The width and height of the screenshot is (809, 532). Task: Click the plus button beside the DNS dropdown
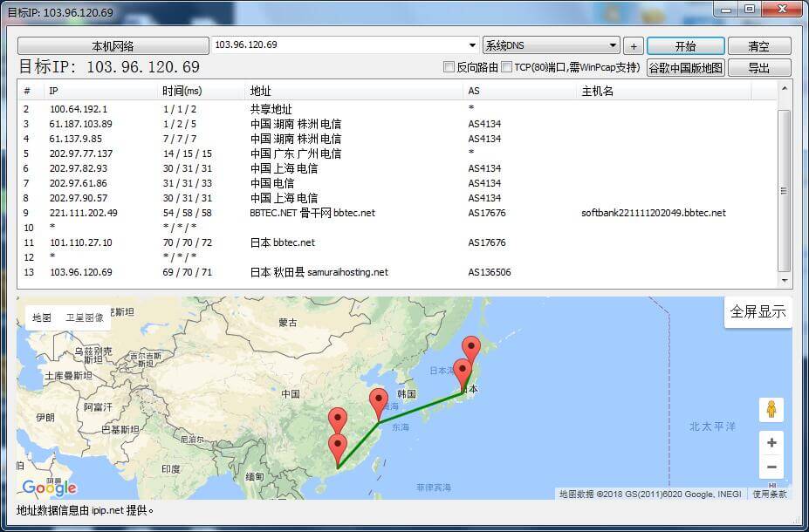pyautogui.click(x=634, y=46)
